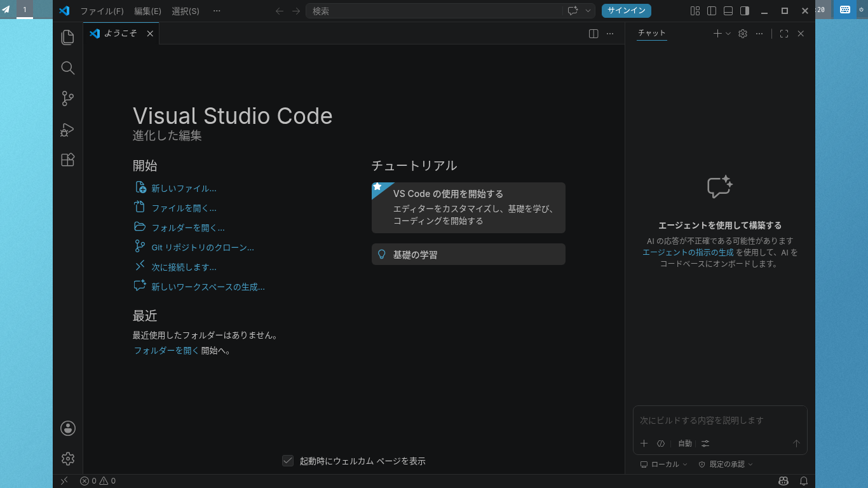Open the 既定の承認 dropdown
Image resolution: width=868 pixels, height=488 pixels.
[x=726, y=464]
